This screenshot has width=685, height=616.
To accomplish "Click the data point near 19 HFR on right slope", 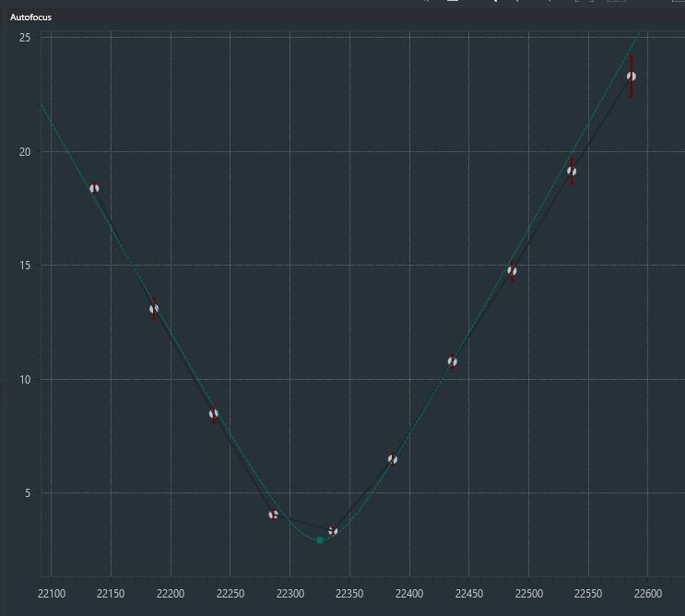I will pyautogui.click(x=572, y=172).
